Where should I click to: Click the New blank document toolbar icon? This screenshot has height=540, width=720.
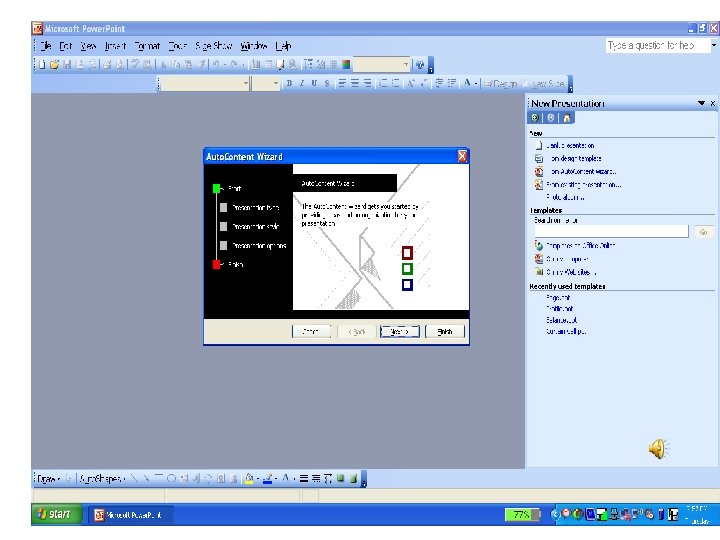coord(41,65)
